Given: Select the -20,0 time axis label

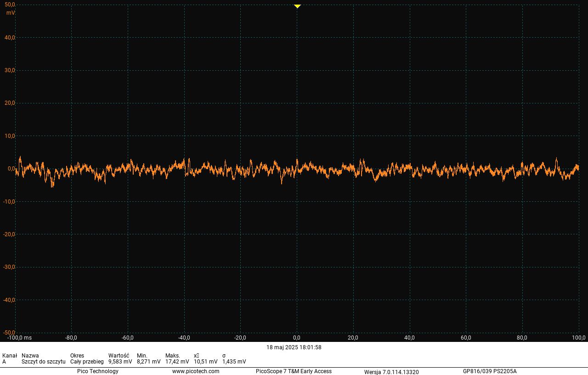Looking at the screenshot, I should coord(240,338).
